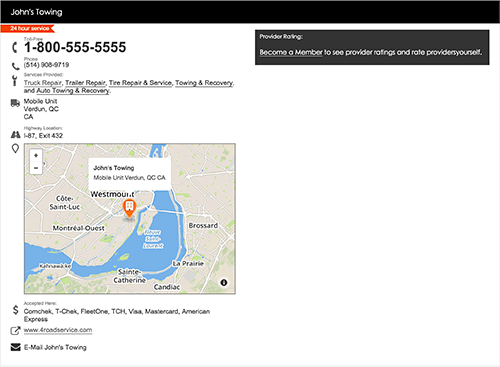Click the I-87, Exit 432 highway text
The height and width of the screenshot is (367, 500).
43,136
